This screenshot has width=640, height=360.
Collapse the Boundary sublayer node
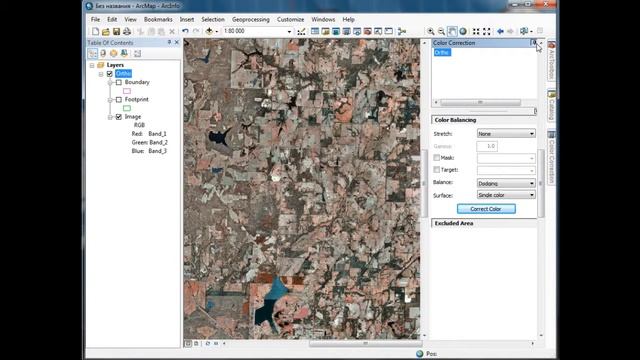110,82
